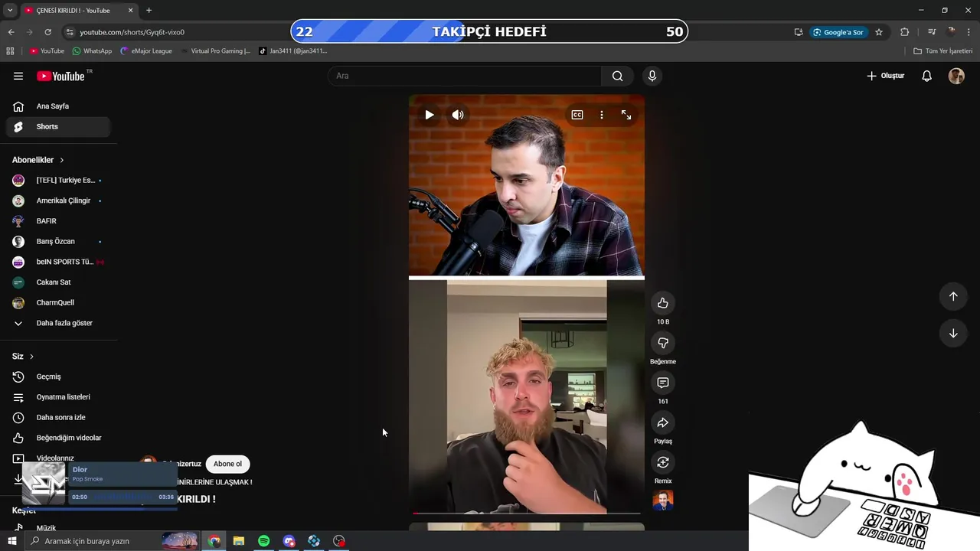Open the Virtual Pro Gaming bookmark
The width and height of the screenshot is (980, 551).
[215, 51]
